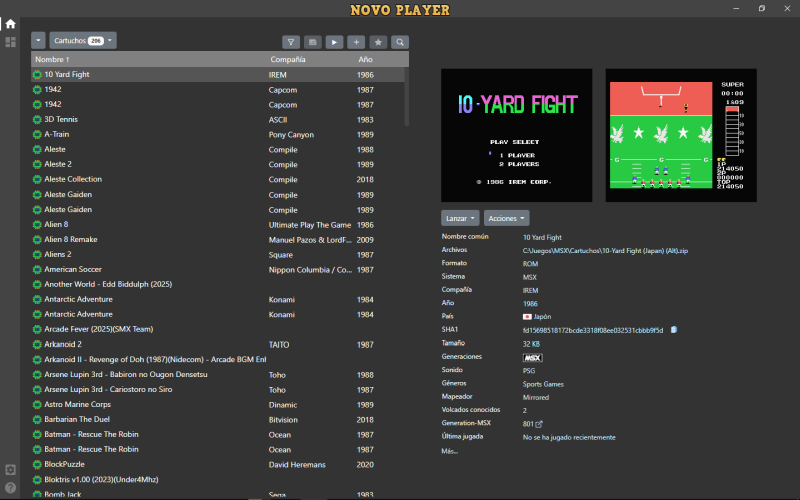Select Arcade Fever (2025)(SMX Team)

tap(218, 329)
